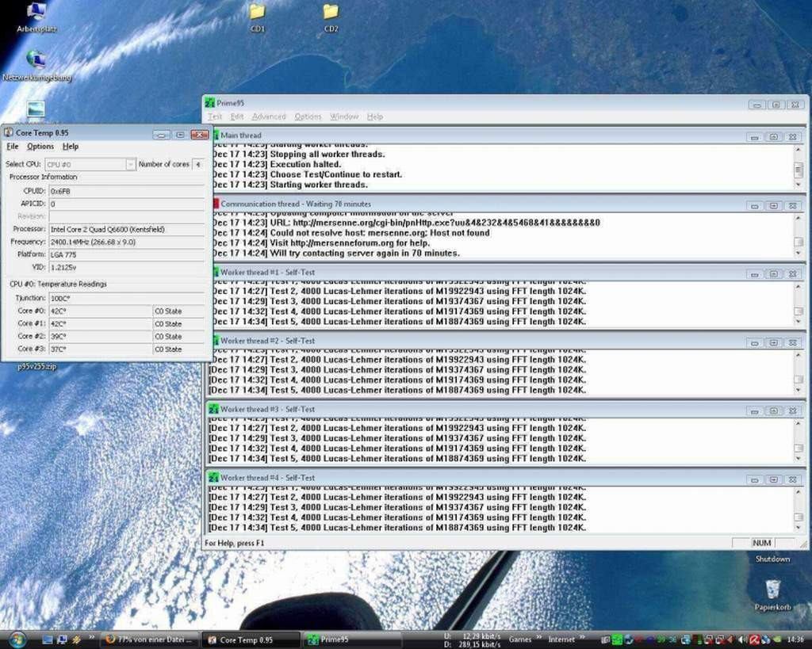Click the Worker thread #1 window icon

(x=216, y=273)
